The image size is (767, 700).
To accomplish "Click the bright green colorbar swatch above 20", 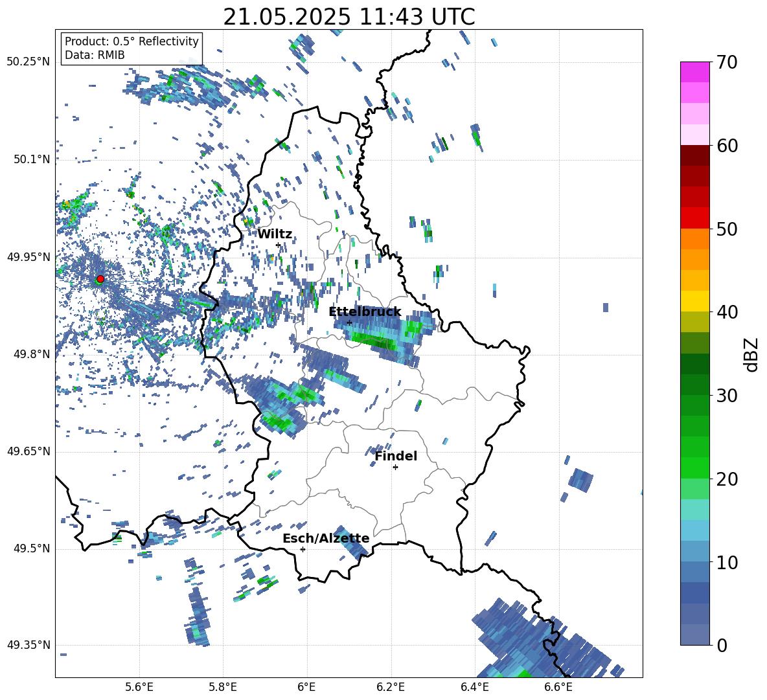I will (x=694, y=468).
